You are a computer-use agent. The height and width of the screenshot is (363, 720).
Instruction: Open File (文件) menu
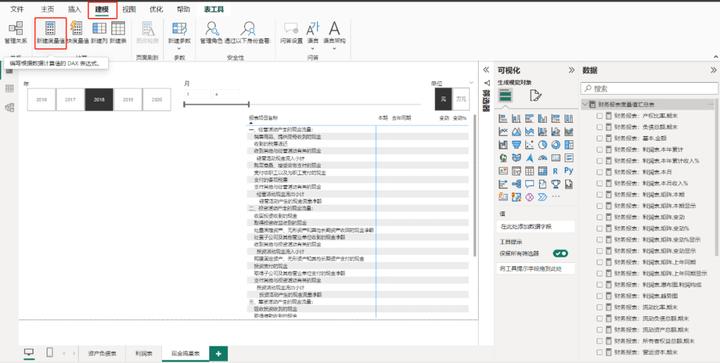click(x=17, y=9)
